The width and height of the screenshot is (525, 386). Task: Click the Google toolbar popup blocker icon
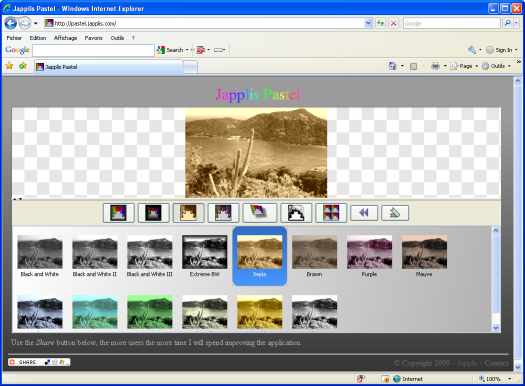click(x=201, y=50)
